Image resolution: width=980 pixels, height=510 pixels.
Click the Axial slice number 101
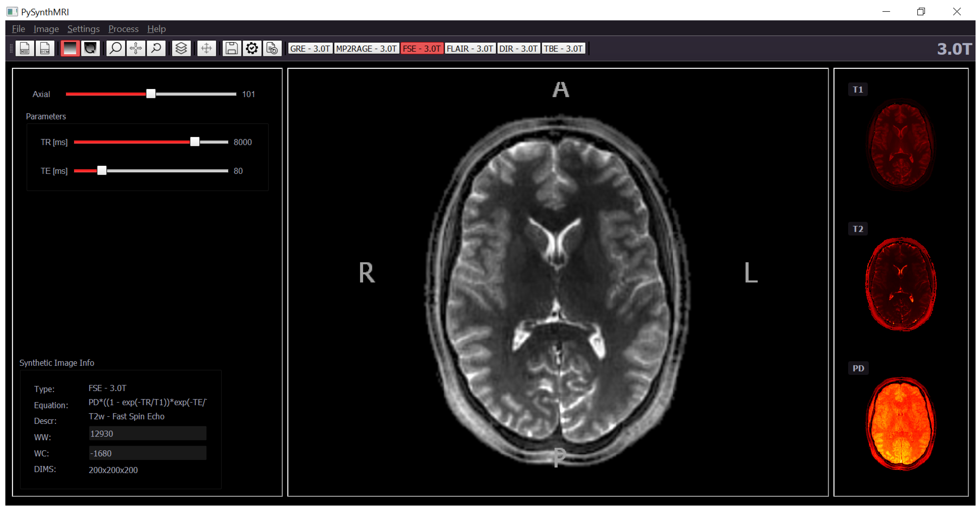coord(248,94)
